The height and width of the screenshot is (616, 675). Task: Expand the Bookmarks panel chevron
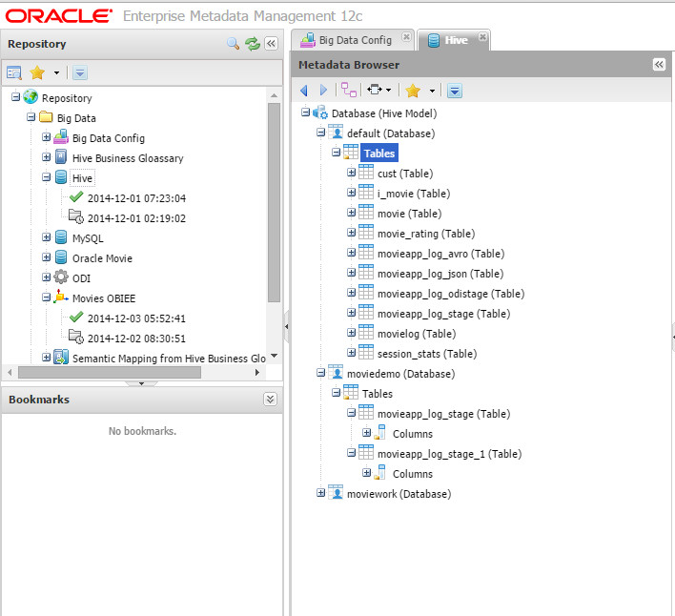[x=270, y=399]
